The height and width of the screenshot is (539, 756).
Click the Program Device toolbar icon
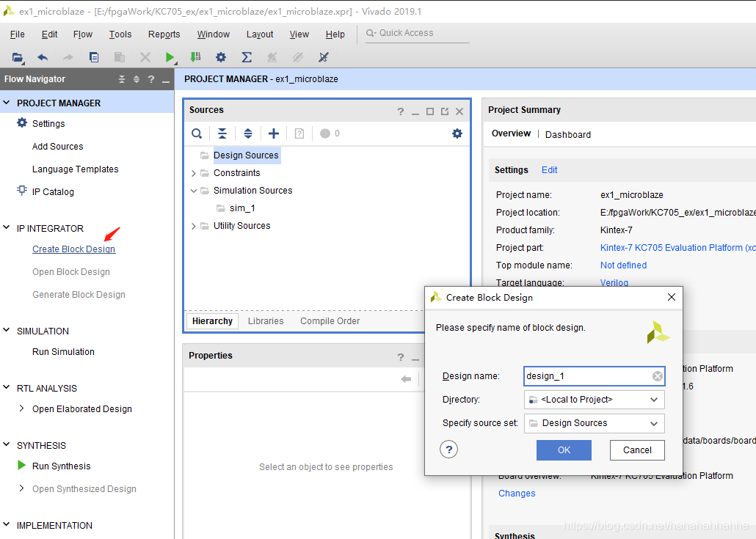click(195, 57)
